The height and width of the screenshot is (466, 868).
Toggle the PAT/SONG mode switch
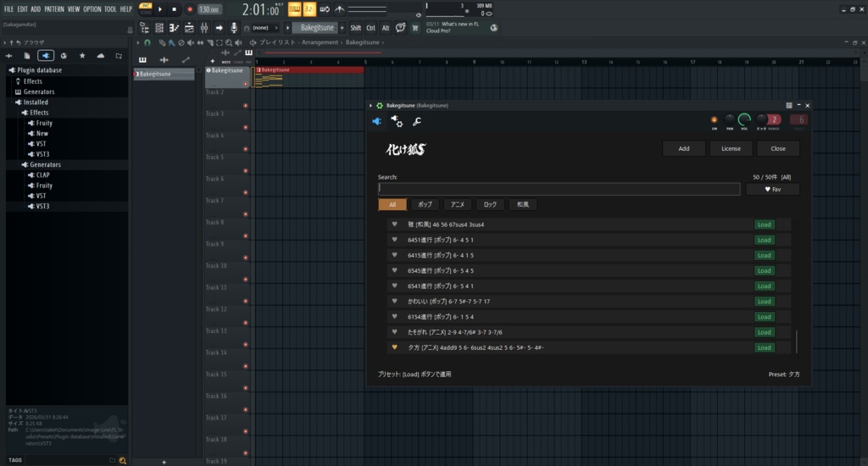146,8
